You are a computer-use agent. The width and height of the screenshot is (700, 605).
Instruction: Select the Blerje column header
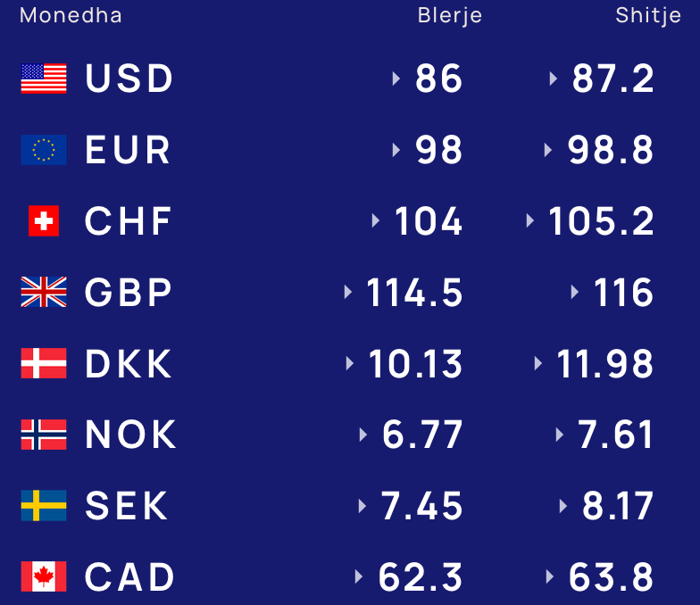pos(450,16)
